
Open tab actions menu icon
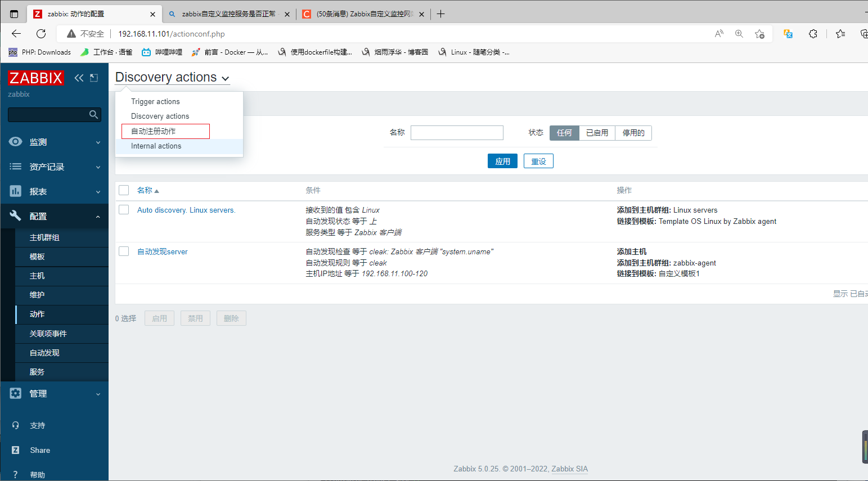coord(15,14)
